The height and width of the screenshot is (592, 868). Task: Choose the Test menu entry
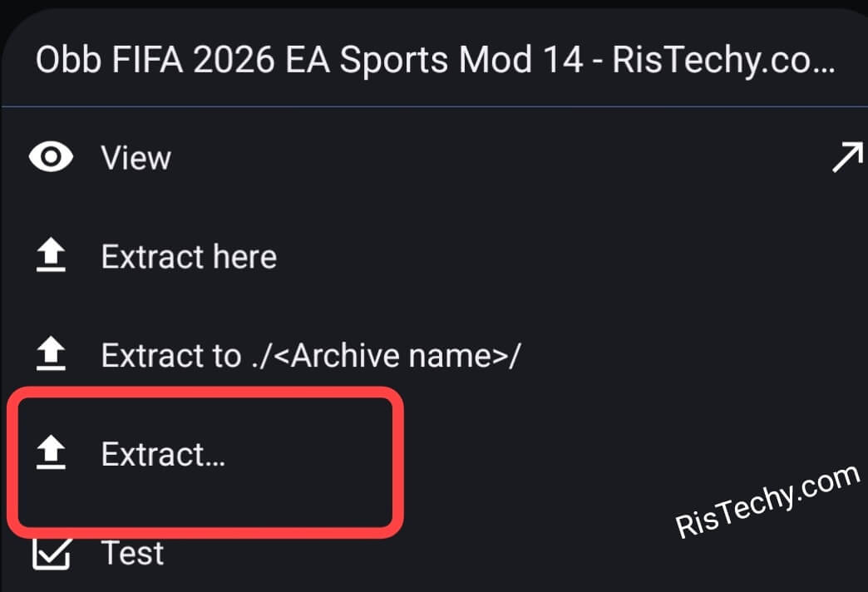(132, 554)
